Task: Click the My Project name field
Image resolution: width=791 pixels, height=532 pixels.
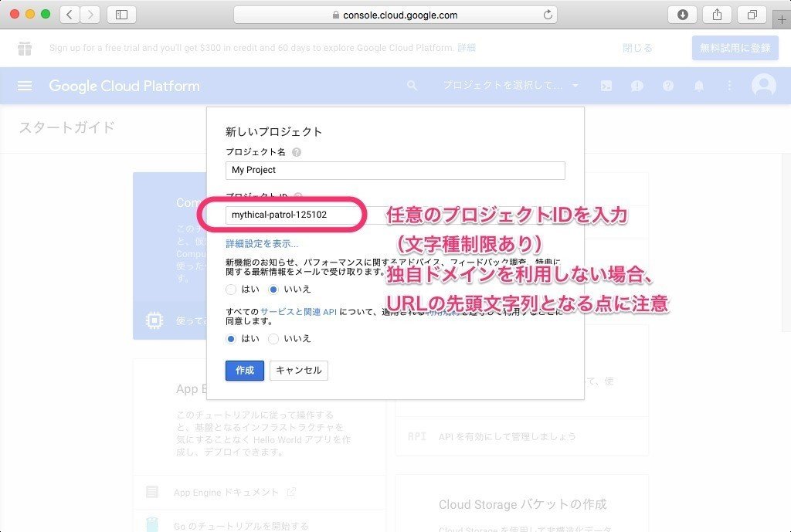Action: tap(395, 171)
